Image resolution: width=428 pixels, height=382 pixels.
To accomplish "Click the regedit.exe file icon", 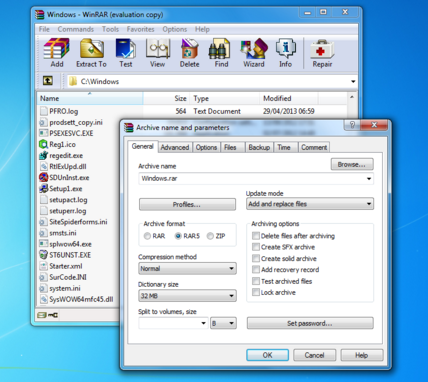I will (x=43, y=156).
